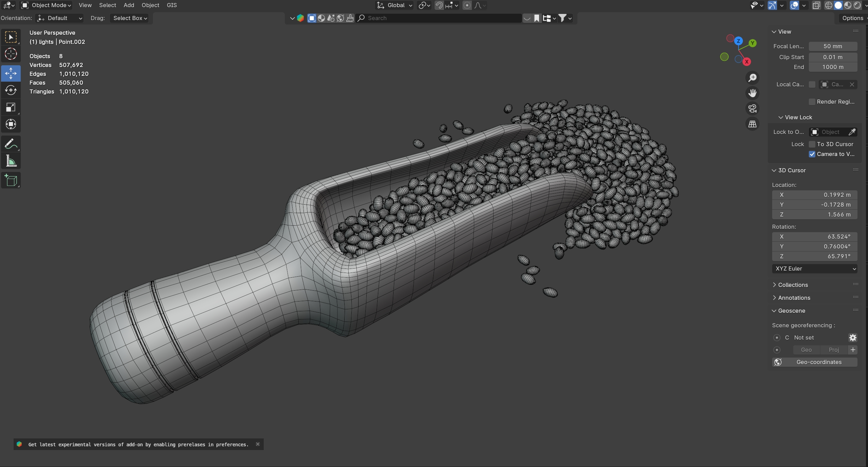Enable Lock To 3D Cursor checkbox
868x467 pixels.
tap(812, 144)
